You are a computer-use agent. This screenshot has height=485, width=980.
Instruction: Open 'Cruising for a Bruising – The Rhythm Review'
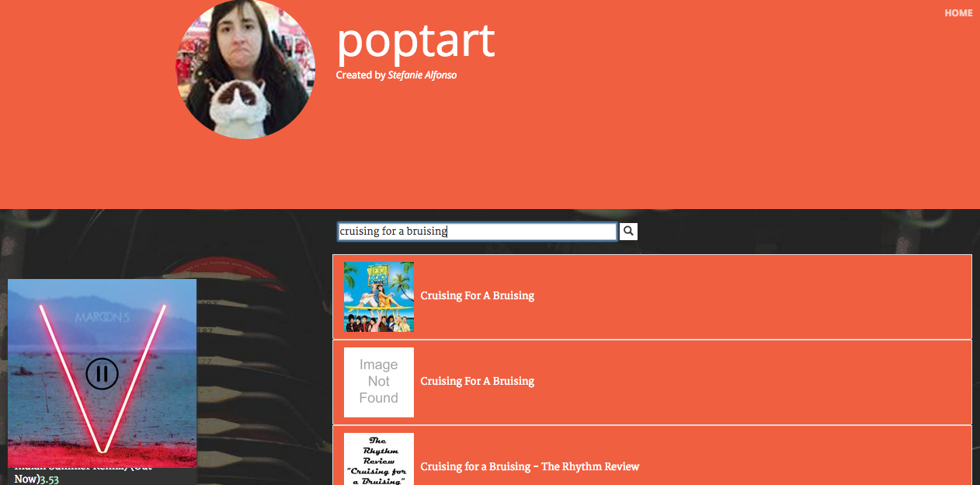(530, 466)
